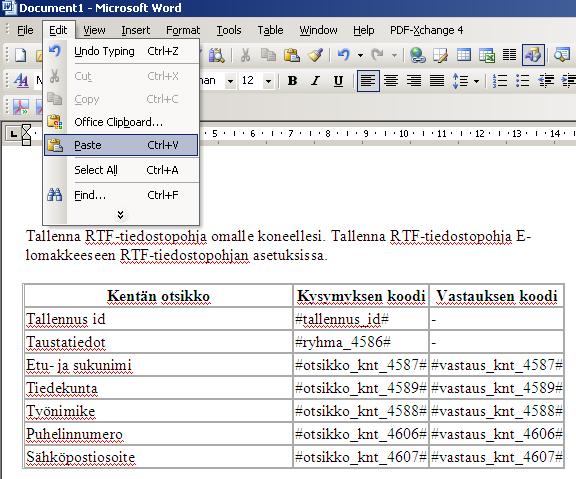Choose Find... in Edit menu
The image size is (576, 479).
pyautogui.click(x=121, y=195)
